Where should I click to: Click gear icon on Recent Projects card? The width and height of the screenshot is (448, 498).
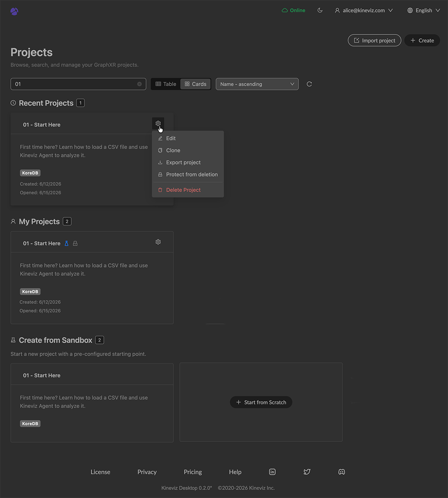pyautogui.click(x=158, y=124)
